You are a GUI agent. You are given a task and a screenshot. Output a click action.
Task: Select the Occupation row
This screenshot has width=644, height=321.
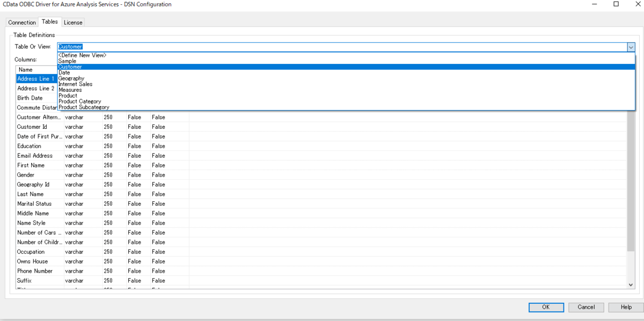pos(102,252)
